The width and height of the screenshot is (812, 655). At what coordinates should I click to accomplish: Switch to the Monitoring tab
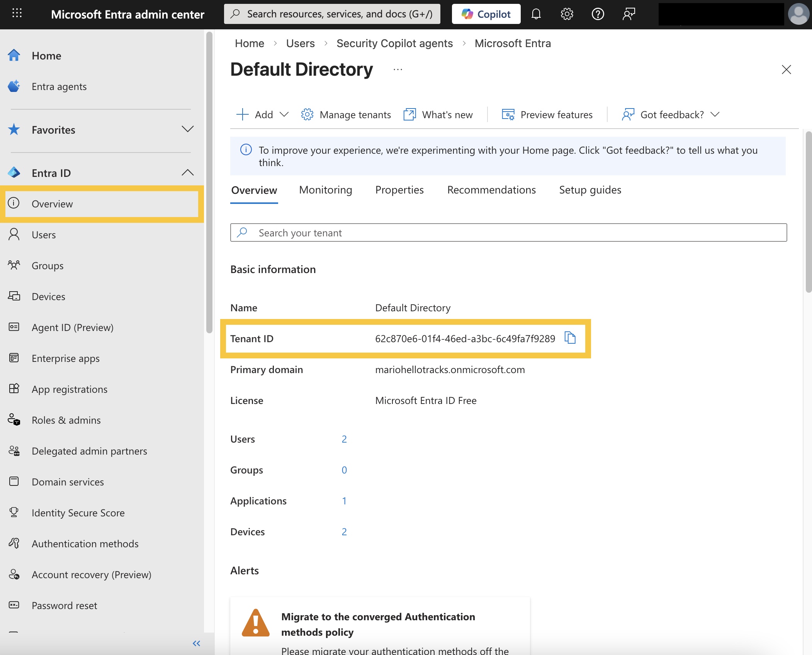coord(325,190)
